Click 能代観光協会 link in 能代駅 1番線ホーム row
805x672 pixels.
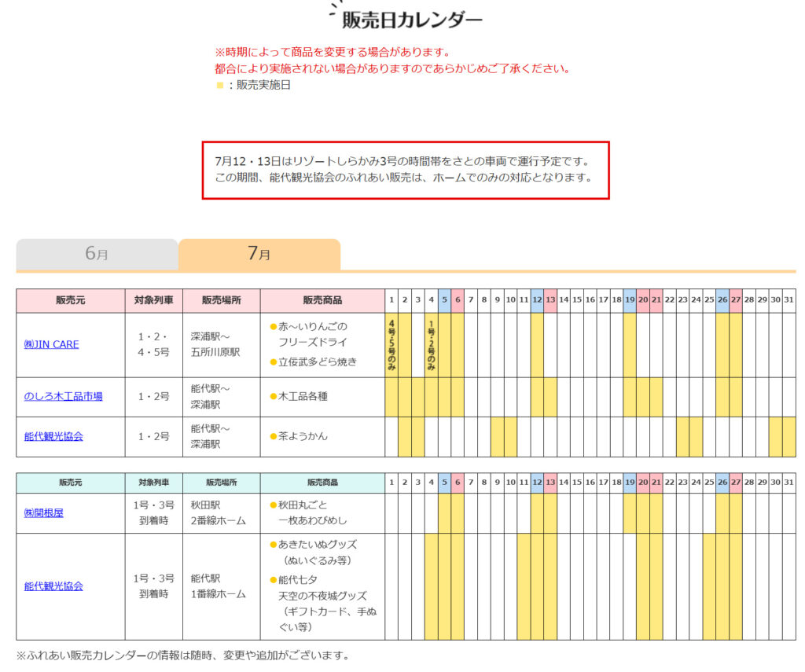[53, 586]
